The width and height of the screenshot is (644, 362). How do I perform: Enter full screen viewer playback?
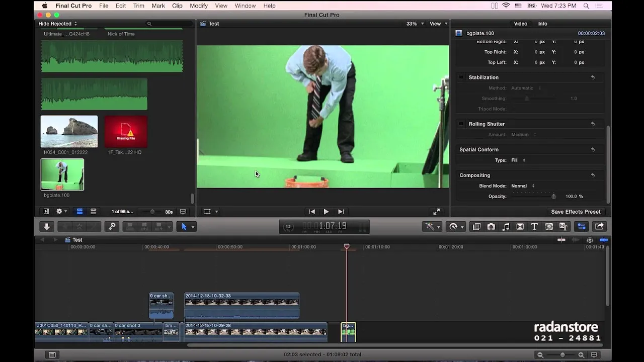coord(436,212)
